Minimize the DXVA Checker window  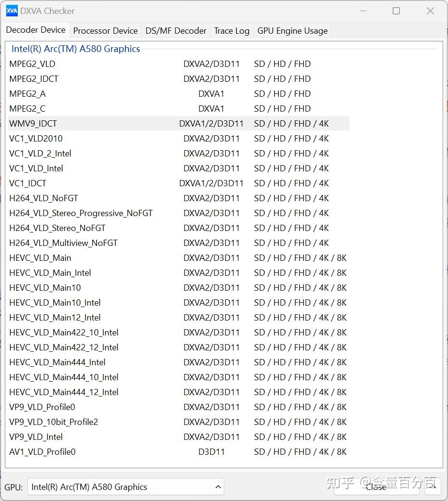(363, 11)
